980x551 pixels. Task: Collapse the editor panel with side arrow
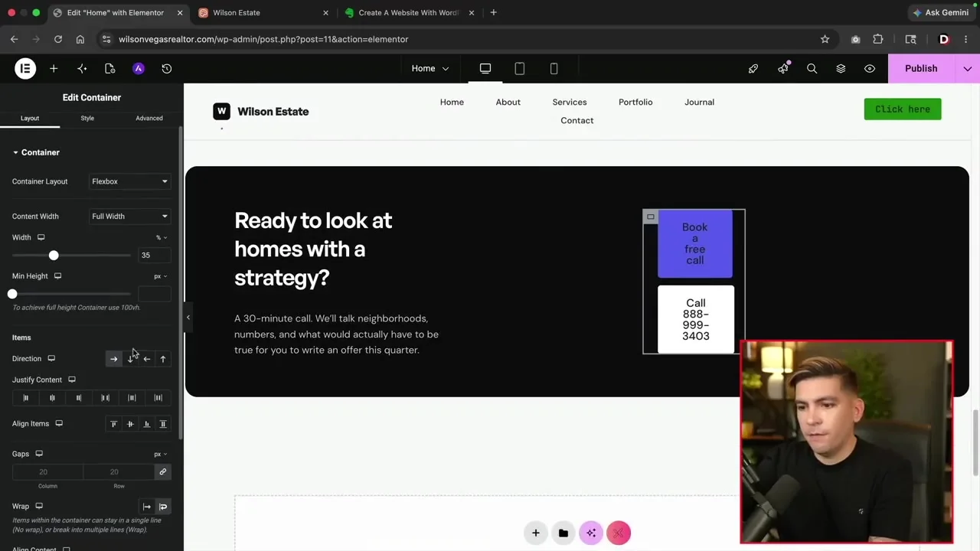[x=188, y=317]
